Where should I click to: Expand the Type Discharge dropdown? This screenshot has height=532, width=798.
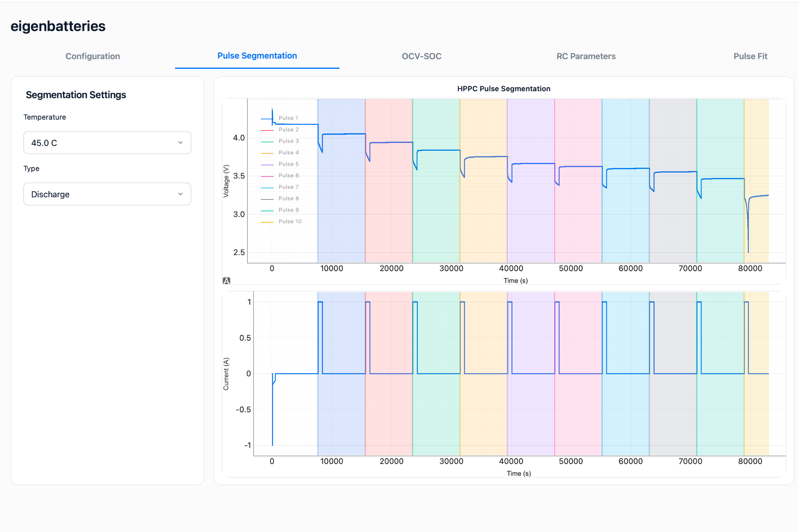[x=107, y=194]
